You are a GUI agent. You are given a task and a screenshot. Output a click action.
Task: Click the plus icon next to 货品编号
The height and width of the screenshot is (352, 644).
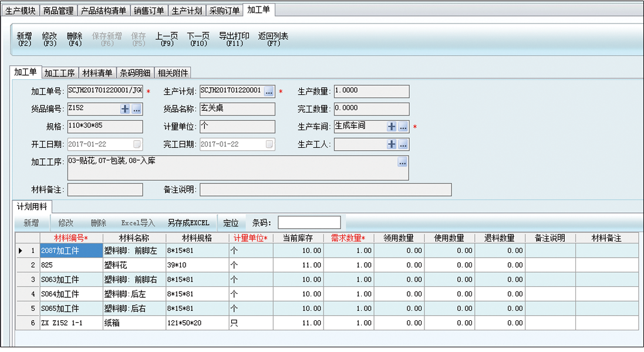pyautogui.click(x=125, y=109)
